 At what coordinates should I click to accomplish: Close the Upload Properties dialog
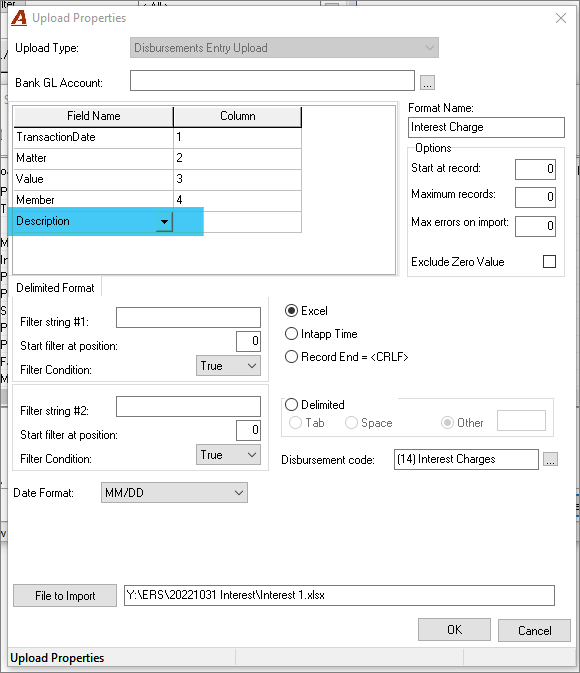coord(561,18)
